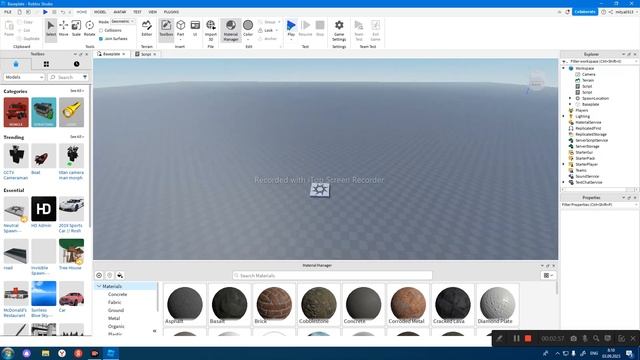Select the HD Admin model thumbnail
The image size is (640, 360).
pos(44,209)
